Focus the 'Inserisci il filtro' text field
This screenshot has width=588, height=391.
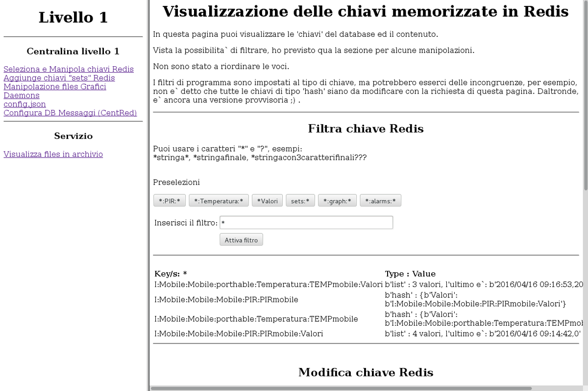tap(306, 223)
